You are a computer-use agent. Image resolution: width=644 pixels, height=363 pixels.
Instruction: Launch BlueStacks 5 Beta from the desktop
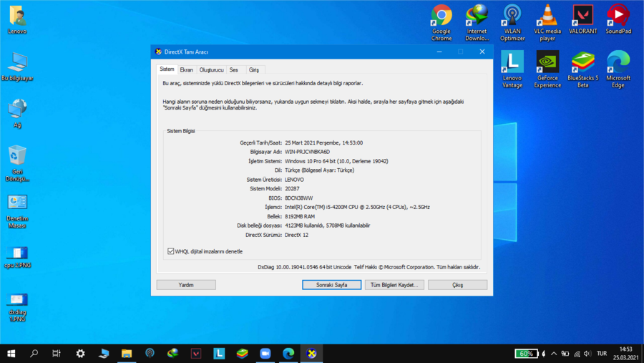coord(582,64)
